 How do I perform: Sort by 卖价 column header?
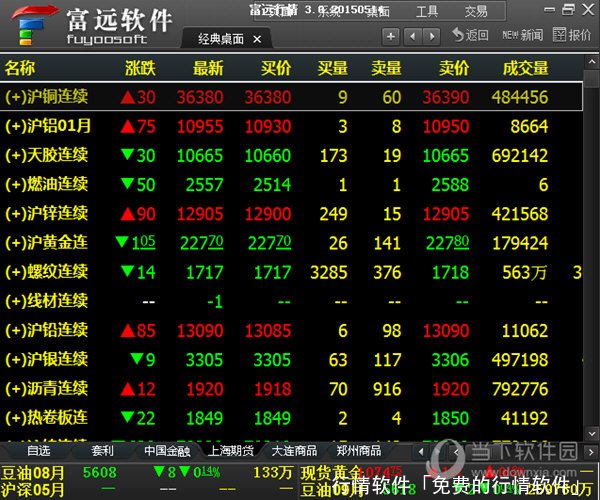point(454,68)
